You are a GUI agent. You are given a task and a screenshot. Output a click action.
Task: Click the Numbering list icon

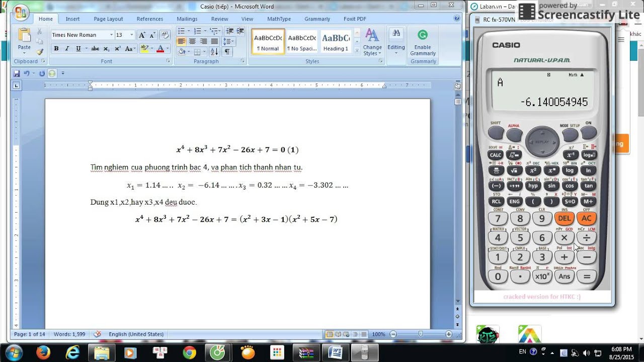(x=197, y=31)
